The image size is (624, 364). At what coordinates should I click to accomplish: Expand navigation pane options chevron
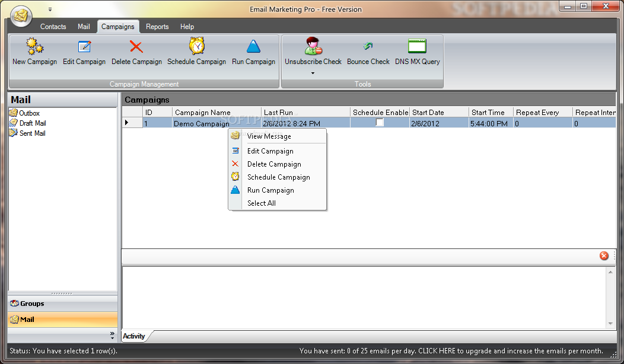tap(112, 336)
